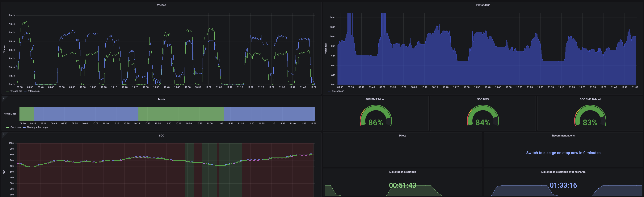Click the 86% gauge value for Tribord

(x=376, y=123)
